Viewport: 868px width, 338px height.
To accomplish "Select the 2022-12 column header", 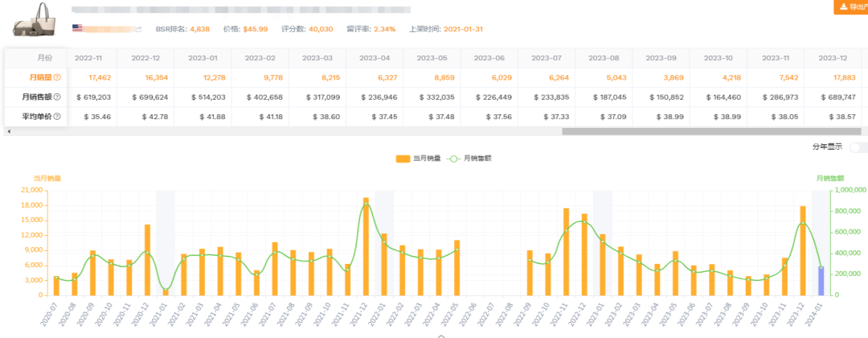I will (145, 58).
